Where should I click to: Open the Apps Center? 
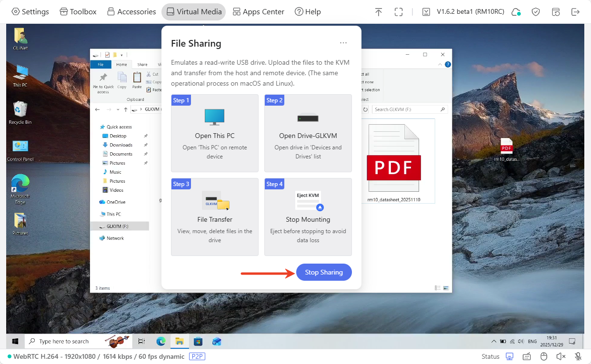[258, 12]
